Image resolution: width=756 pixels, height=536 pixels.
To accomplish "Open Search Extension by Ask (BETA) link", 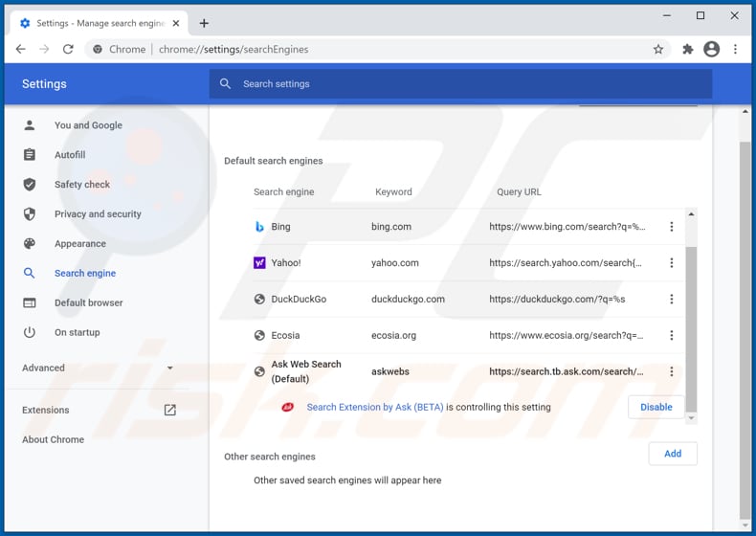I will 375,407.
